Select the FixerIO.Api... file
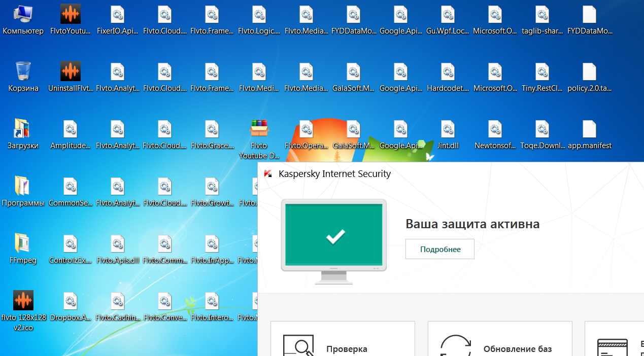 pyautogui.click(x=118, y=20)
